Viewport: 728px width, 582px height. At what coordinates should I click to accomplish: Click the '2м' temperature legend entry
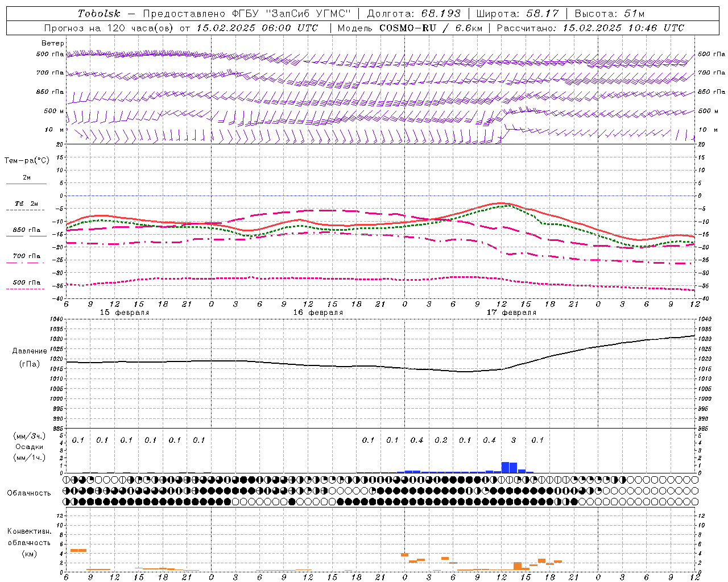(x=27, y=177)
